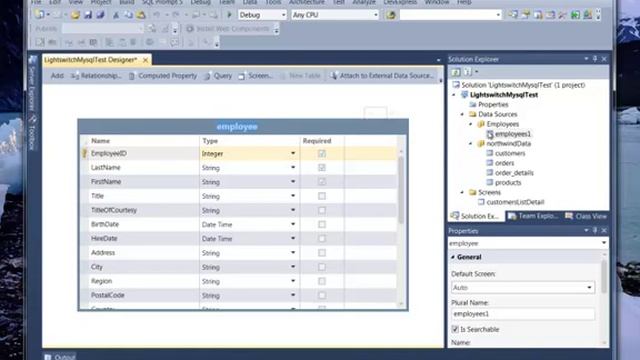Click the green Start Debugging arrow
640x360 pixels.
click(x=229, y=15)
